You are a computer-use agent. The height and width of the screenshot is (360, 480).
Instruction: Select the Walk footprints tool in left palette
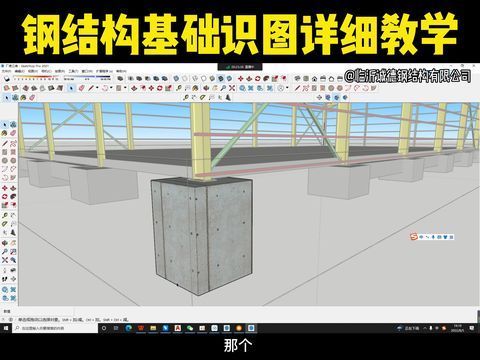[5, 279]
